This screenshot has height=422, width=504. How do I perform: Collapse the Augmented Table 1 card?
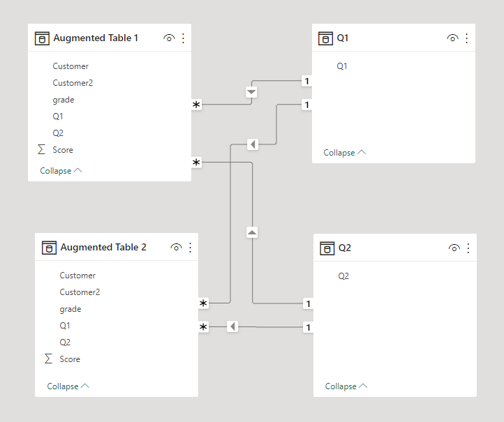pyautogui.click(x=61, y=170)
